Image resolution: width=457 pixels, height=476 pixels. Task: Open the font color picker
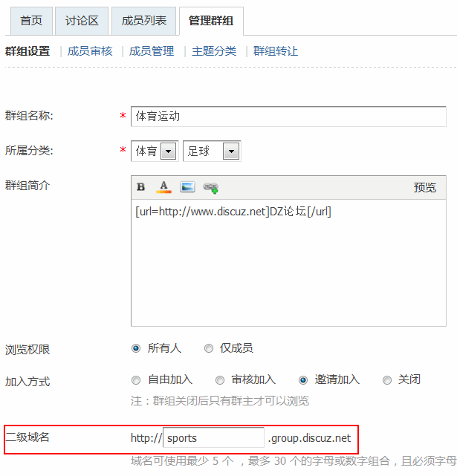(163, 187)
